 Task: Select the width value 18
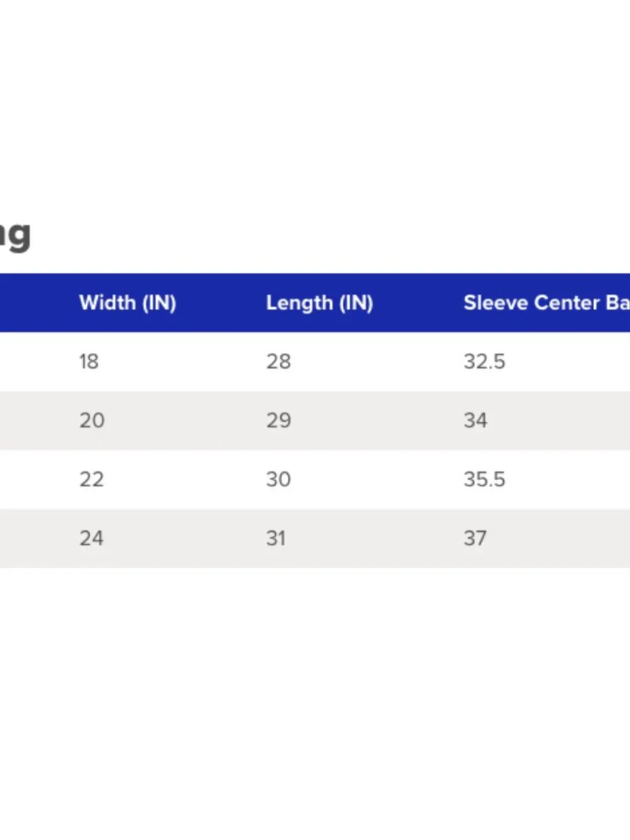pos(89,362)
